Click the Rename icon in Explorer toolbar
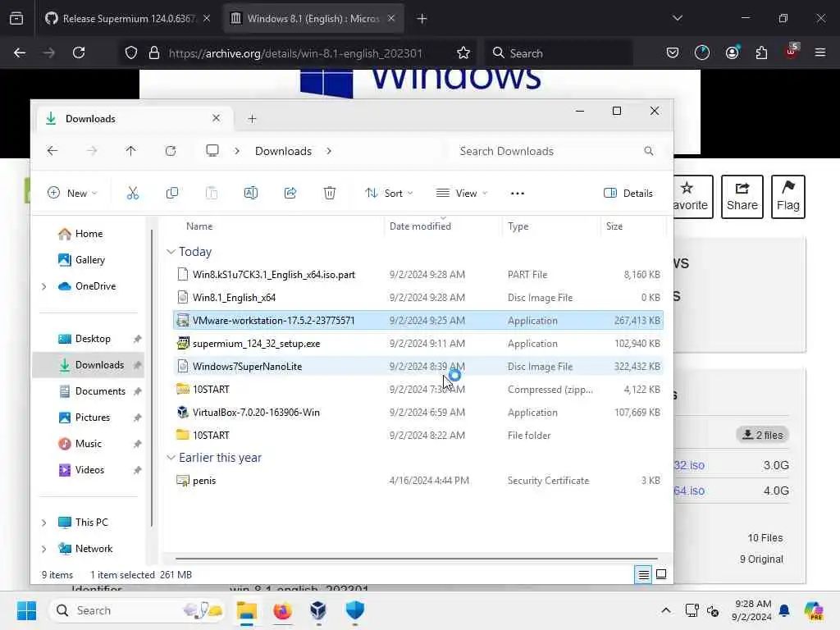This screenshot has height=630, width=840. 251,193
